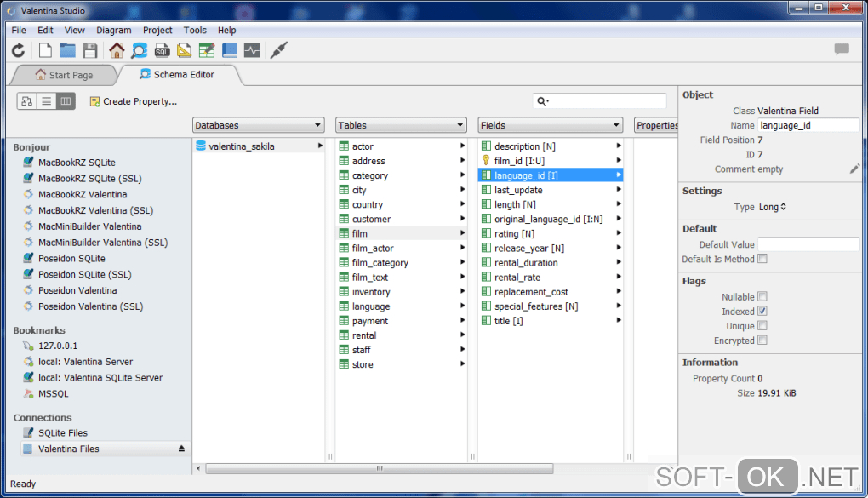
Task: Open the SQL Editor toolbar icon
Action: [163, 51]
